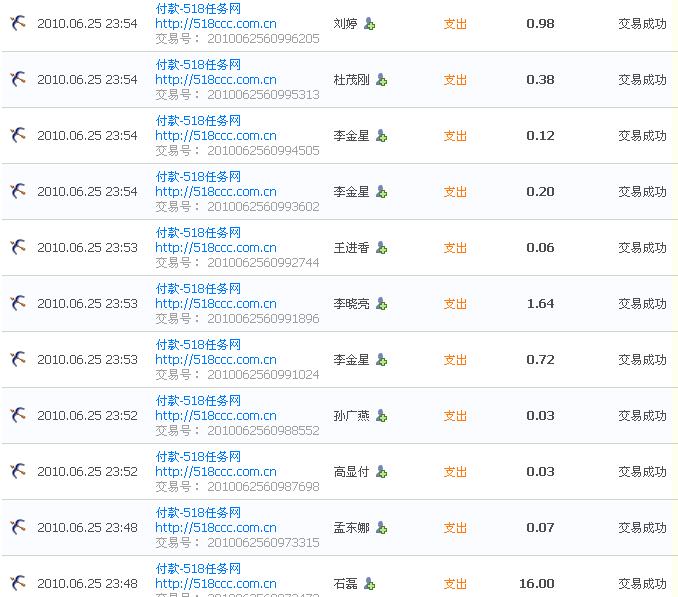The image size is (678, 597).
Task: Click the left transaction icon in the 1.64 row
Action: click(x=17, y=303)
